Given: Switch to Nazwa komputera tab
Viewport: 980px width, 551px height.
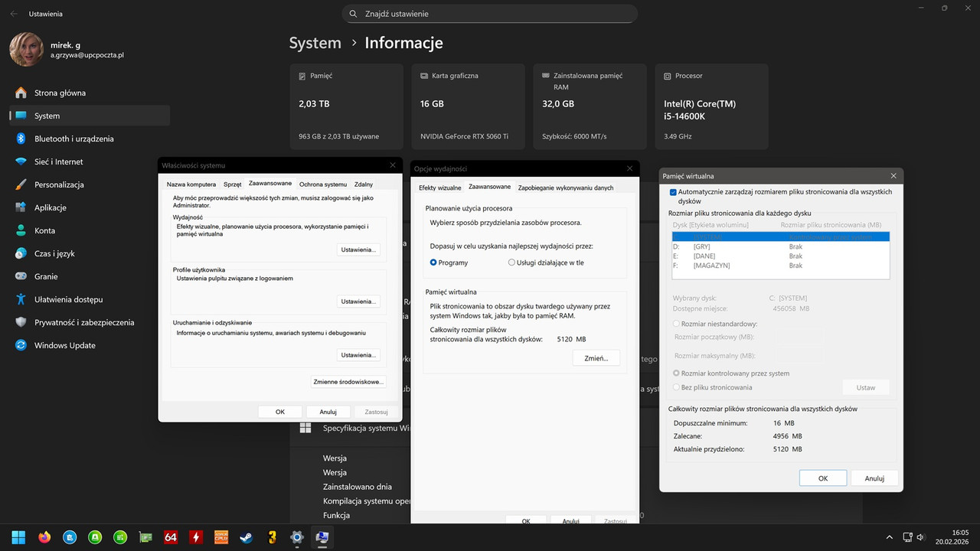Looking at the screenshot, I should (191, 184).
